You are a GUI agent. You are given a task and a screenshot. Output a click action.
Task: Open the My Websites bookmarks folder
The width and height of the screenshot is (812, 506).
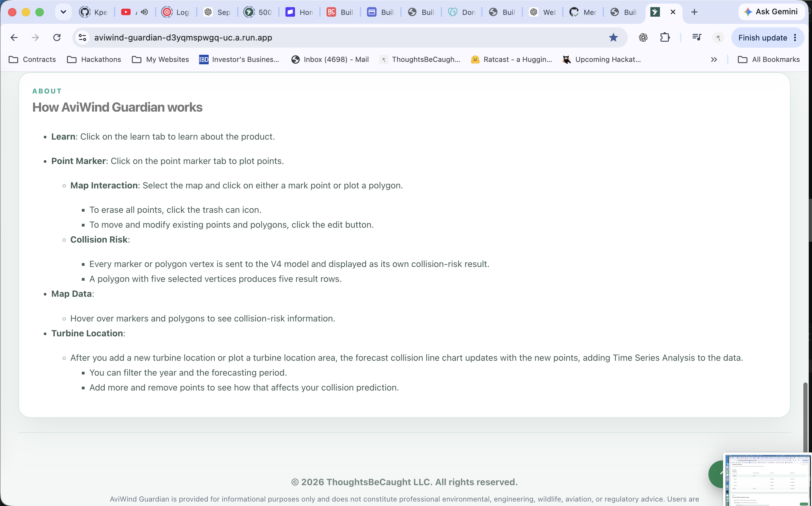tap(161, 60)
